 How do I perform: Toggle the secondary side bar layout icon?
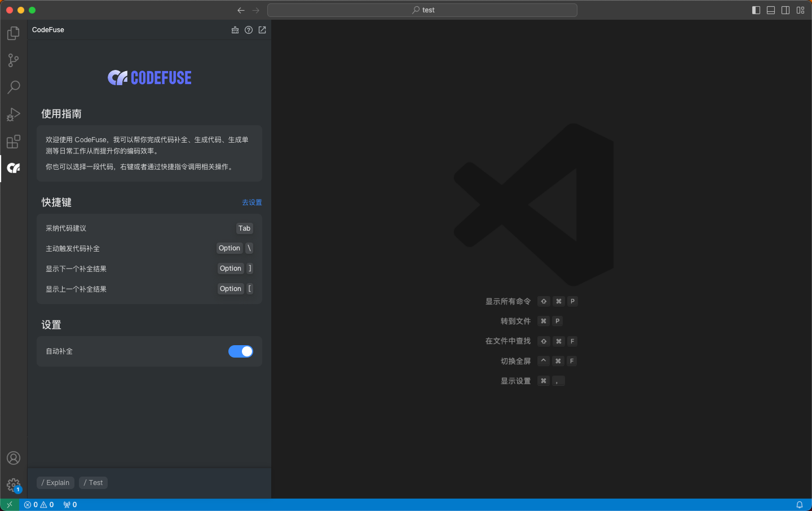785,10
